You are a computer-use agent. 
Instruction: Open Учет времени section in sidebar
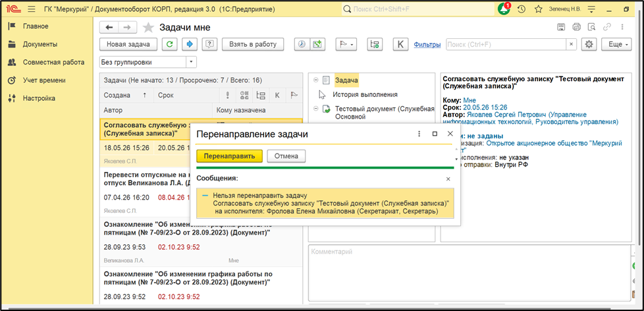click(x=44, y=80)
